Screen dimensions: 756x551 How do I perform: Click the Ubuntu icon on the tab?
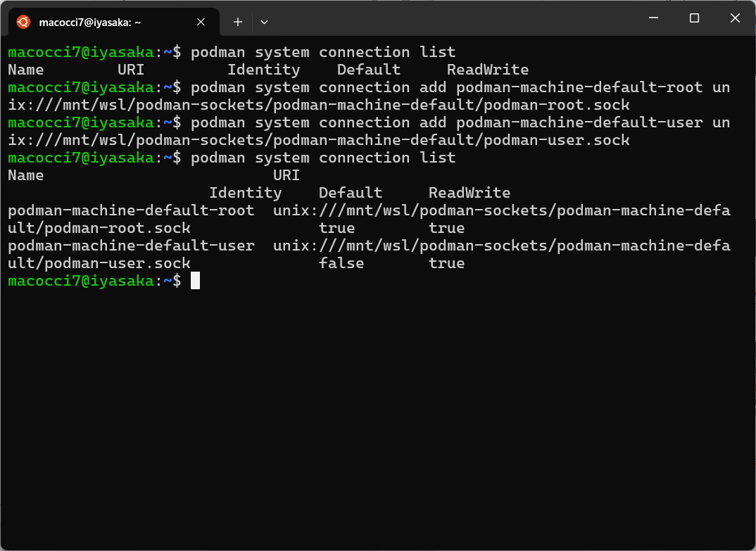tap(23, 22)
